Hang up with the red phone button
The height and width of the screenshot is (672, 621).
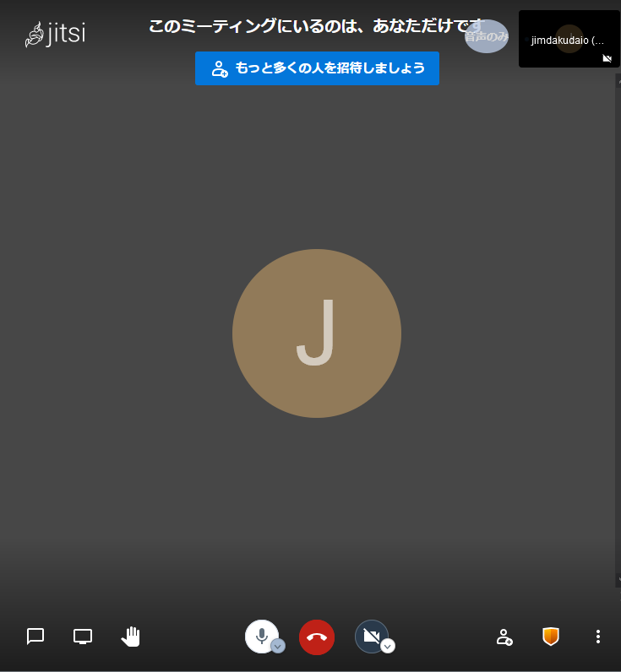(x=317, y=637)
